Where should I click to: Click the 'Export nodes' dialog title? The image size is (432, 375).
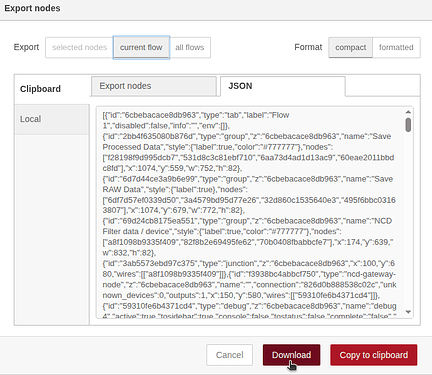click(x=32, y=8)
